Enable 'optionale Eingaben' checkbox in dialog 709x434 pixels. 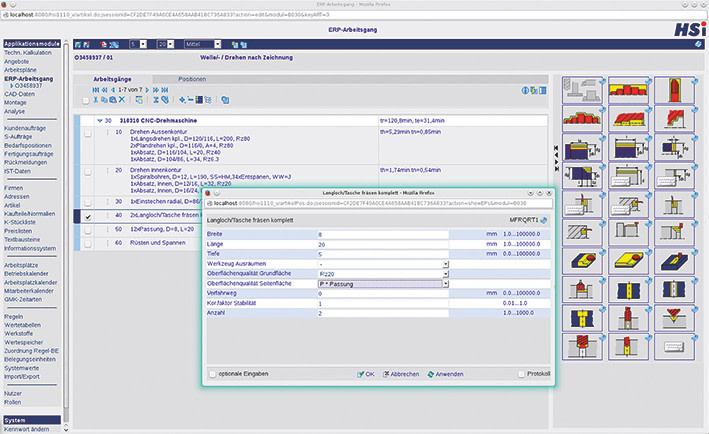click(213, 374)
